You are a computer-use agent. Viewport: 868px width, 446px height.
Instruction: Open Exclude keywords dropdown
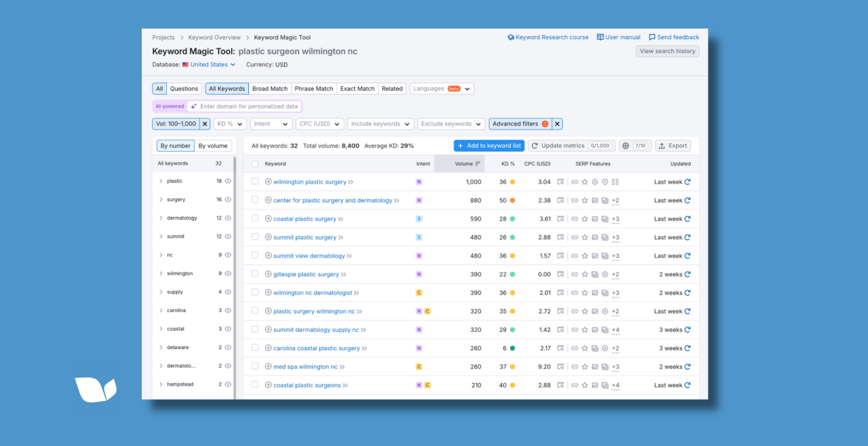coord(451,124)
